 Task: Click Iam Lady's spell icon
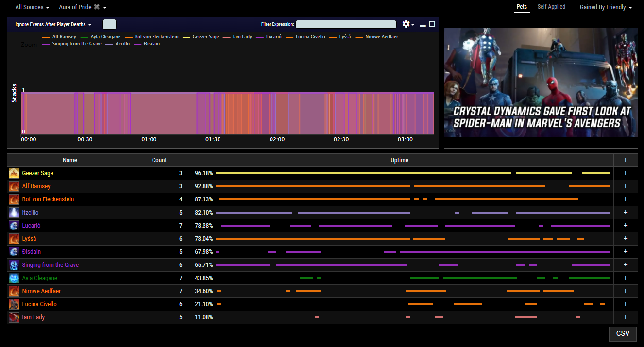(x=14, y=317)
